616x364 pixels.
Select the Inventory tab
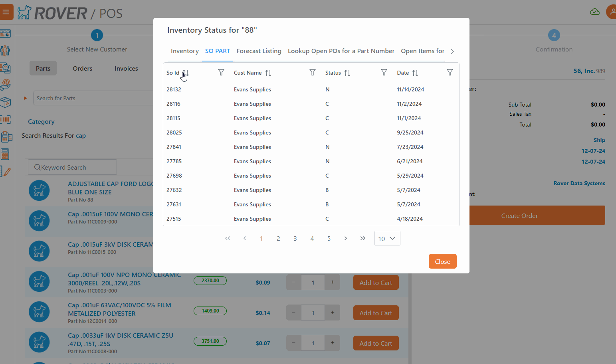click(184, 51)
